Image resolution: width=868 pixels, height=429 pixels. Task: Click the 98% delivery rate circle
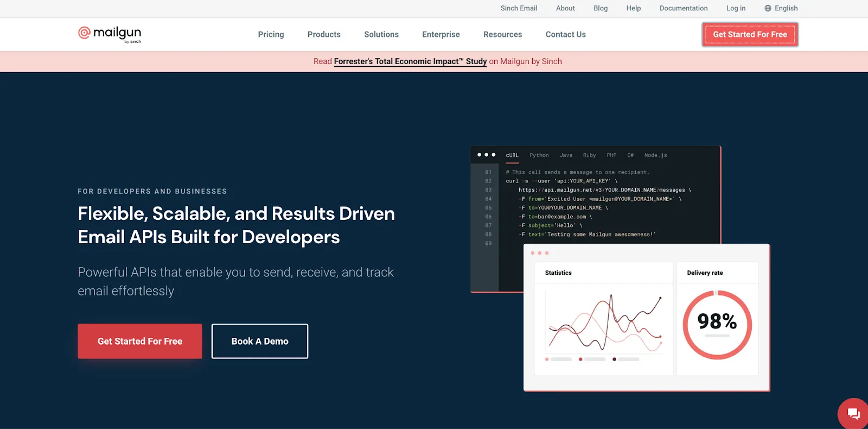pos(717,325)
